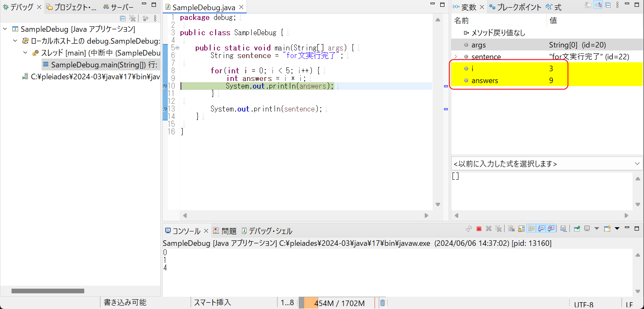The width and height of the screenshot is (644, 309).
Task: Toggle show console when standard output changes
Action: click(541, 228)
